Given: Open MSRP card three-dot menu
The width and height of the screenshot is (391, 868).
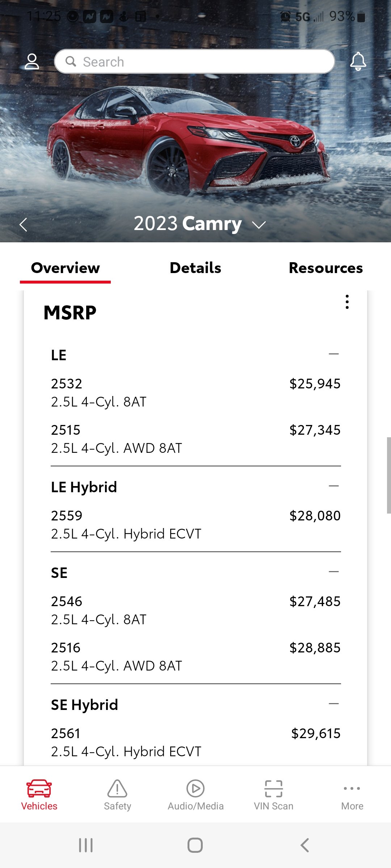Looking at the screenshot, I should 347,302.
